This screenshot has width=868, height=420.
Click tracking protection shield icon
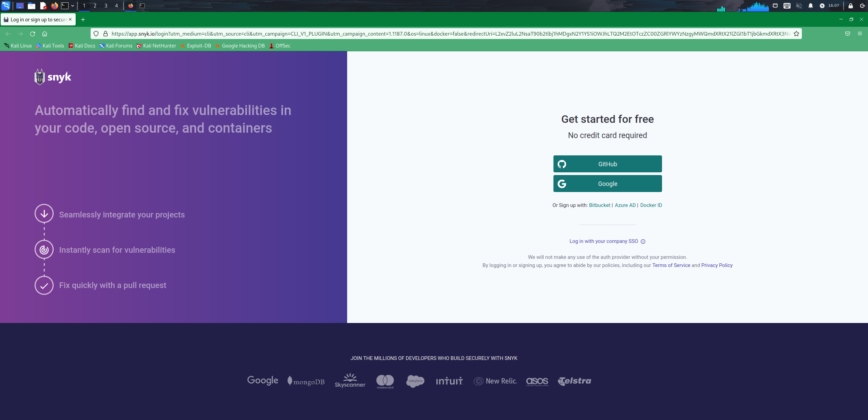pyautogui.click(x=96, y=34)
